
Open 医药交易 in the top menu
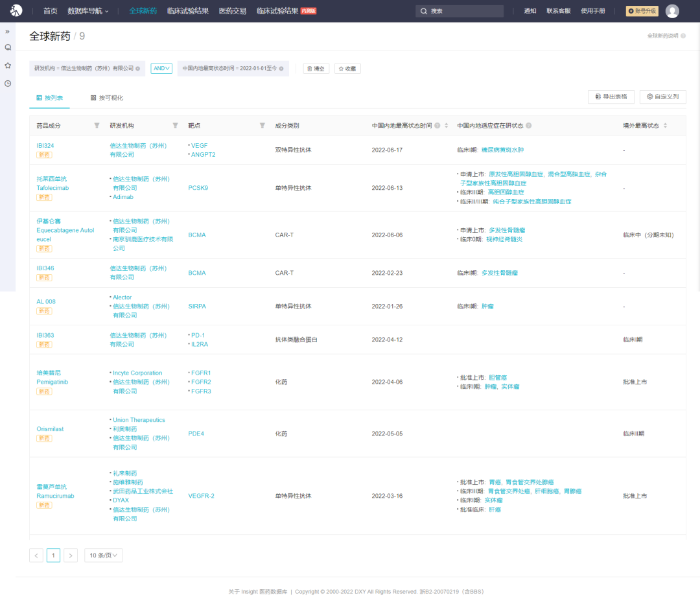click(x=233, y=11)
